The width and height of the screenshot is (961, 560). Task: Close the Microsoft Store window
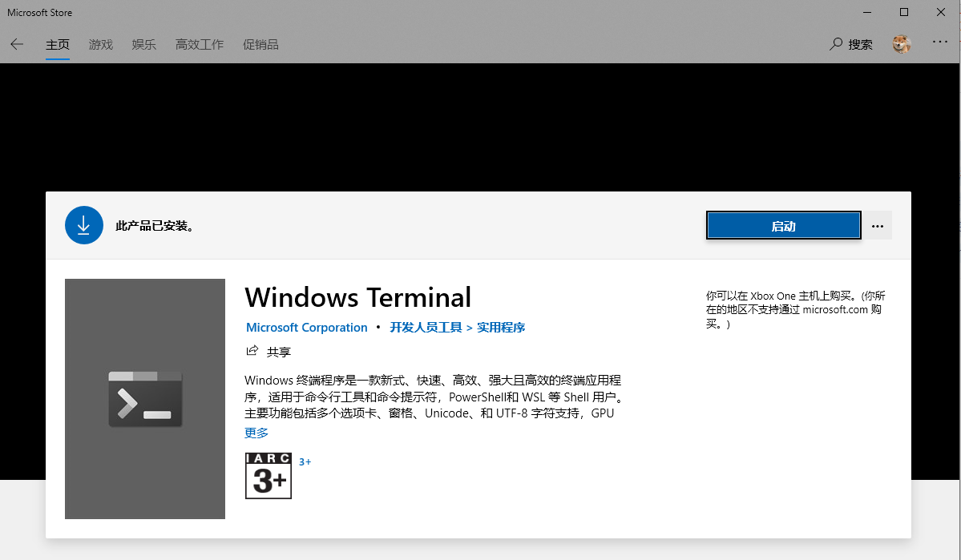[x=941, y=12]
